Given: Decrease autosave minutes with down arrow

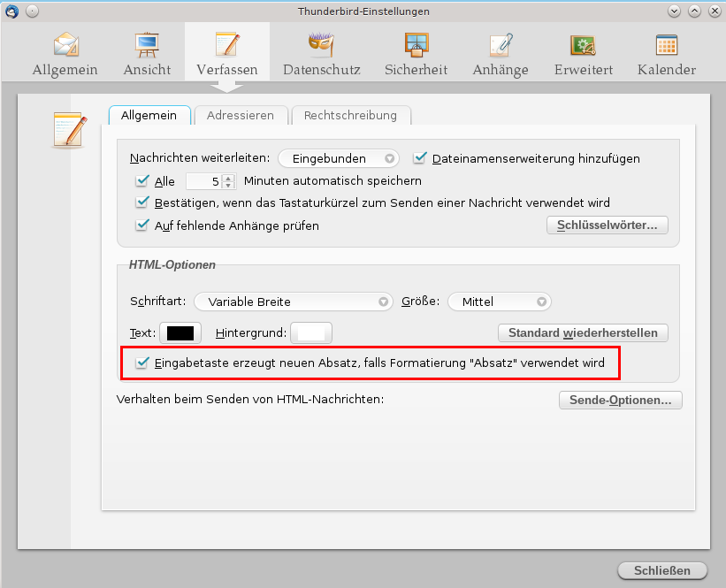Looking at the screenshot, I should (x=228, y=185).
